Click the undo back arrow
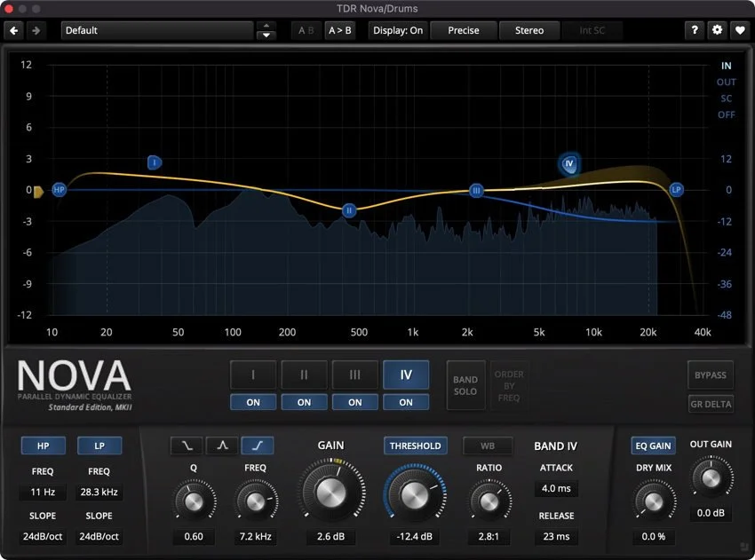This screenshot has width=755, height=560. click(14, 30)
